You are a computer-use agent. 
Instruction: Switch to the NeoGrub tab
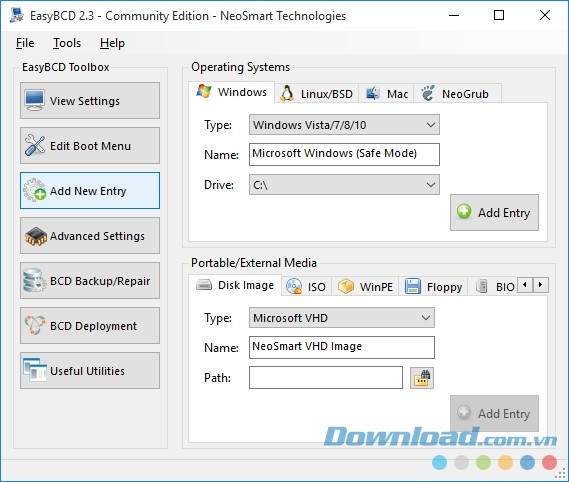[458, 94]
